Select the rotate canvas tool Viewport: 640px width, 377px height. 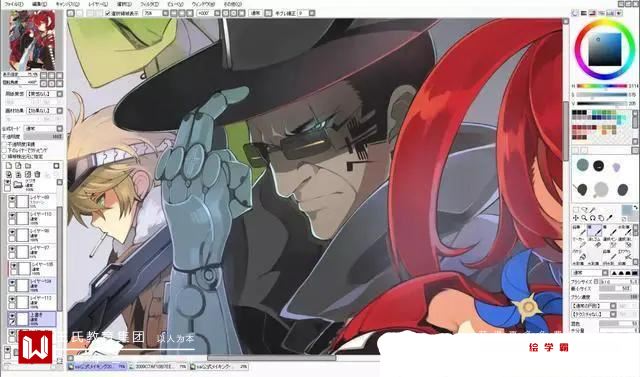[x=592, y=218]
